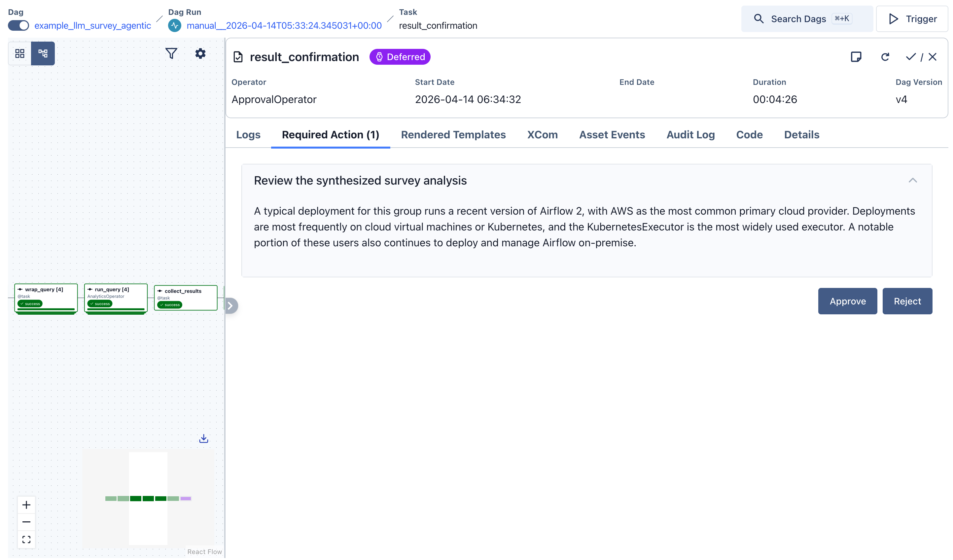Reject the survey analysis
This screenshot has height=560, width=953.
pos(907,301)
